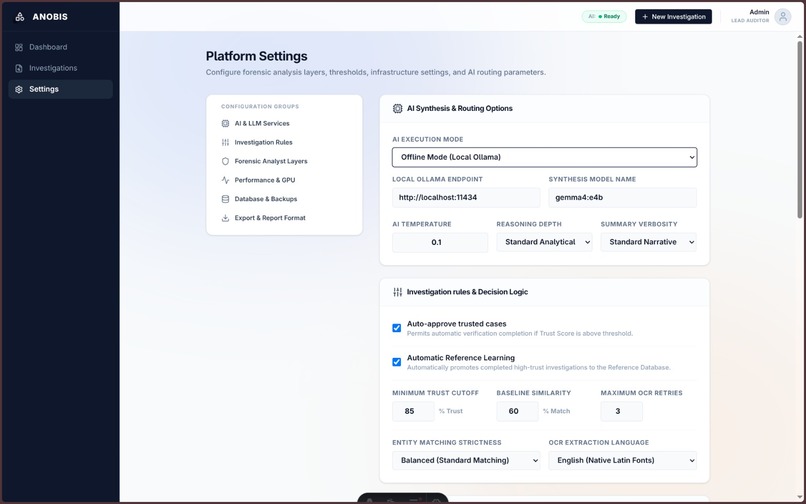Click the Admin user avatar icon
This screenshot has height=504, width=806.
[782, 16]
